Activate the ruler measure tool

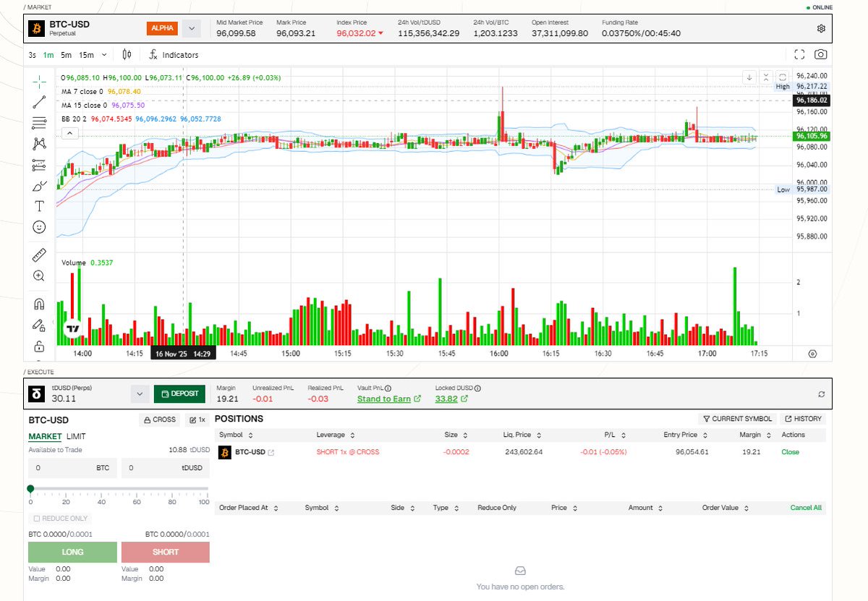(x=39, y=255)
